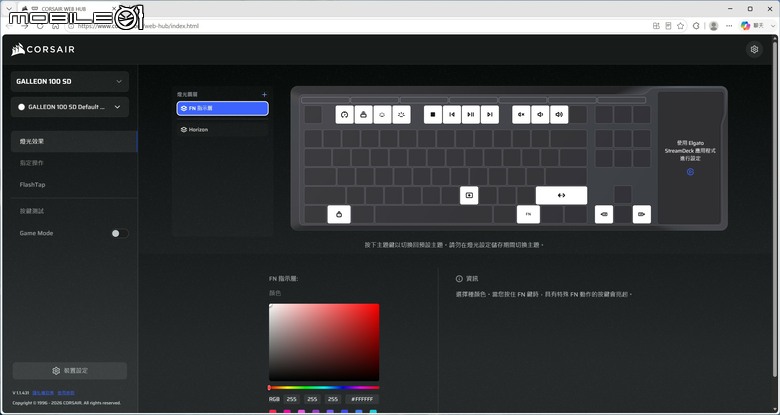Viewport: 780px width, 415px height.
Task: Open the browser tab list chevron
Action: point(8,9)
